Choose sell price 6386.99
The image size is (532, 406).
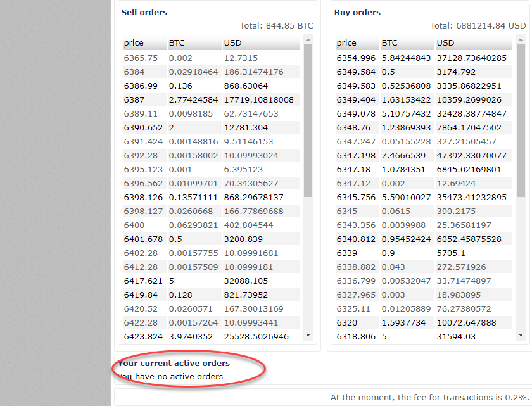(x=141, y=86)
